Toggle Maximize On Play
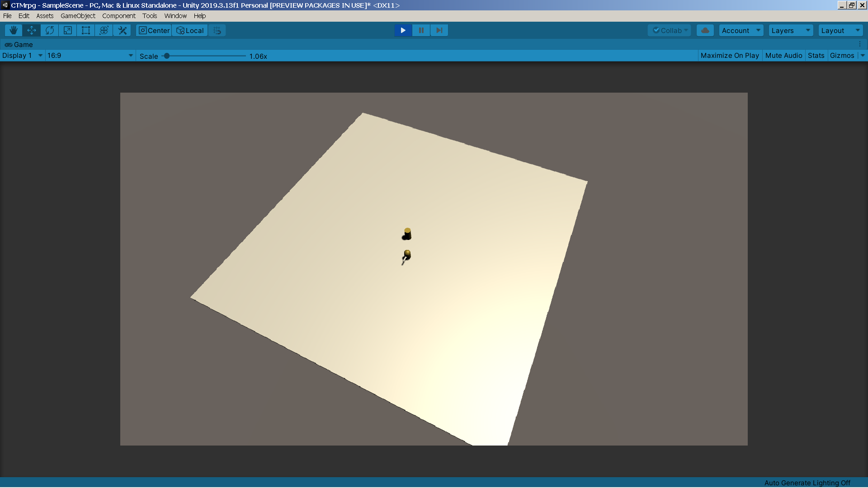This screenshot has width=868, height=488. click(x=729, y=55)
